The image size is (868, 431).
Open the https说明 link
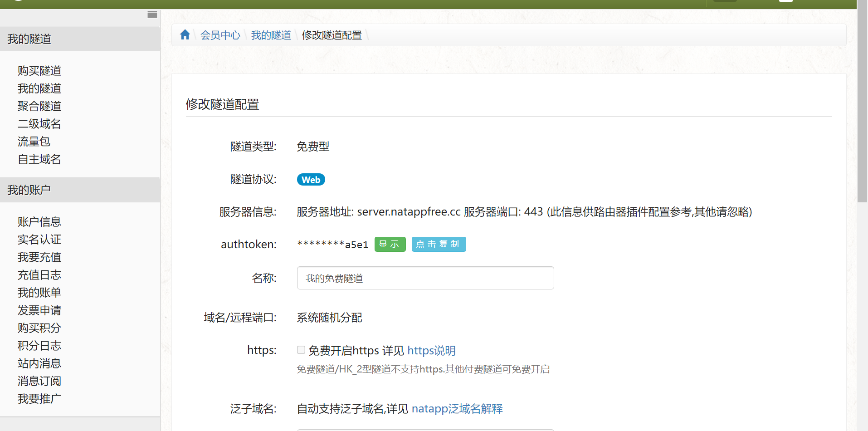click(431, 351)
